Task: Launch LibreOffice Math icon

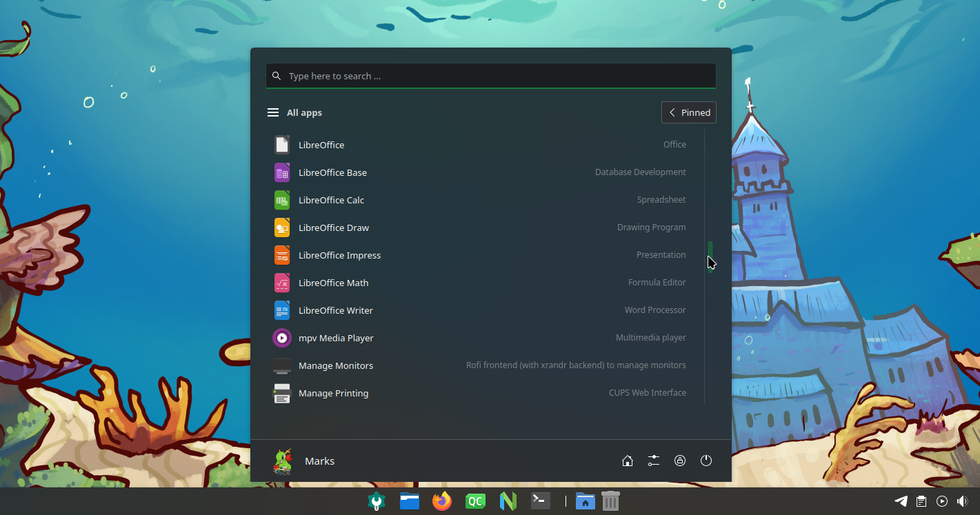Action: click(x=281, y=283)
